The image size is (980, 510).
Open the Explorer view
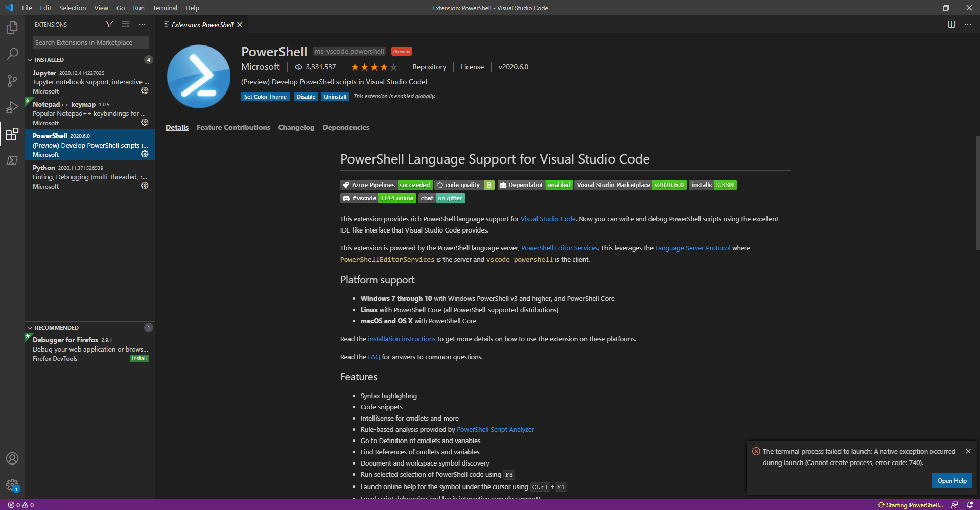(x=12, y=28)
